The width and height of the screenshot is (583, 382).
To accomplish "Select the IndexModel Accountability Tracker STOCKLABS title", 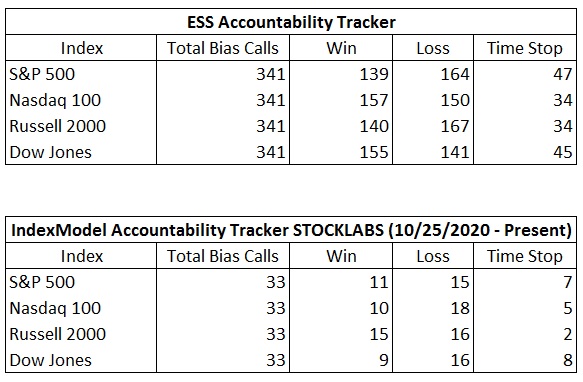I will coord(291,230).
